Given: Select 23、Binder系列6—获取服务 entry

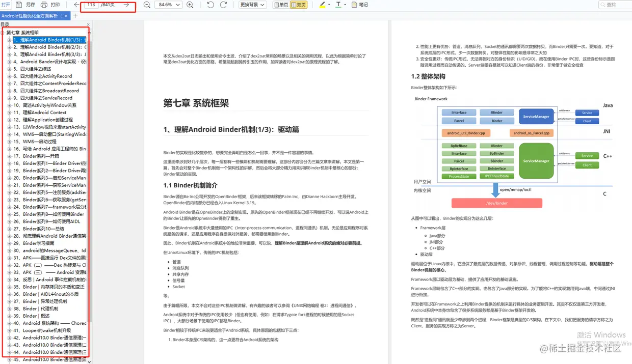Looking at the screenshot, I should [50, 200].
